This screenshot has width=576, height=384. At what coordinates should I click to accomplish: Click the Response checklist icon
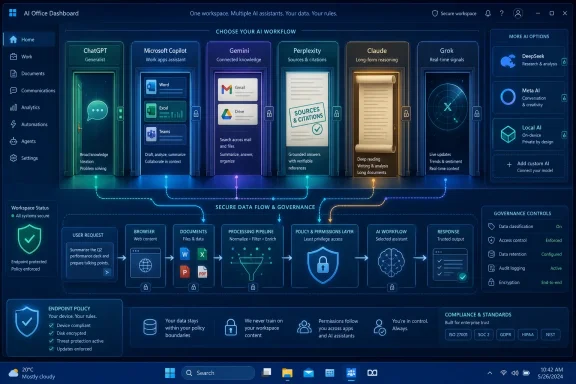pos(450,265)
